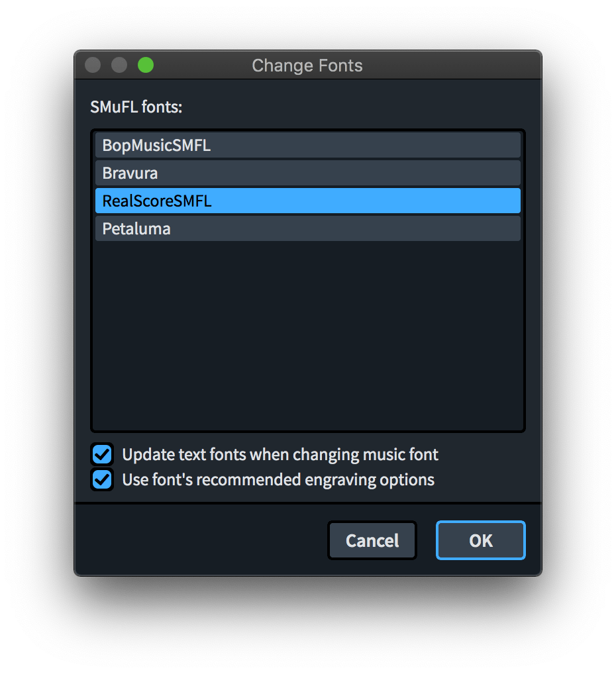Click the 'Use font's recommended engraving options' label text
Screen dimensions: 616x674
tap(278, 480)
